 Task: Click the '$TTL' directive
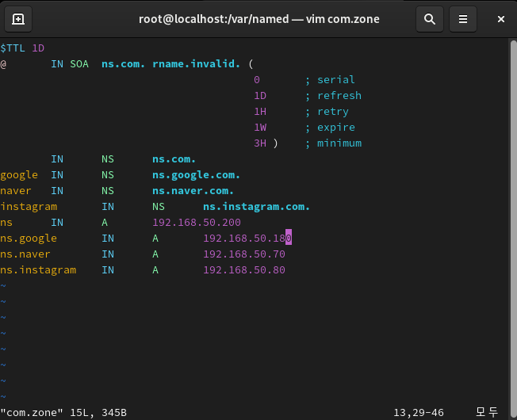13,48
